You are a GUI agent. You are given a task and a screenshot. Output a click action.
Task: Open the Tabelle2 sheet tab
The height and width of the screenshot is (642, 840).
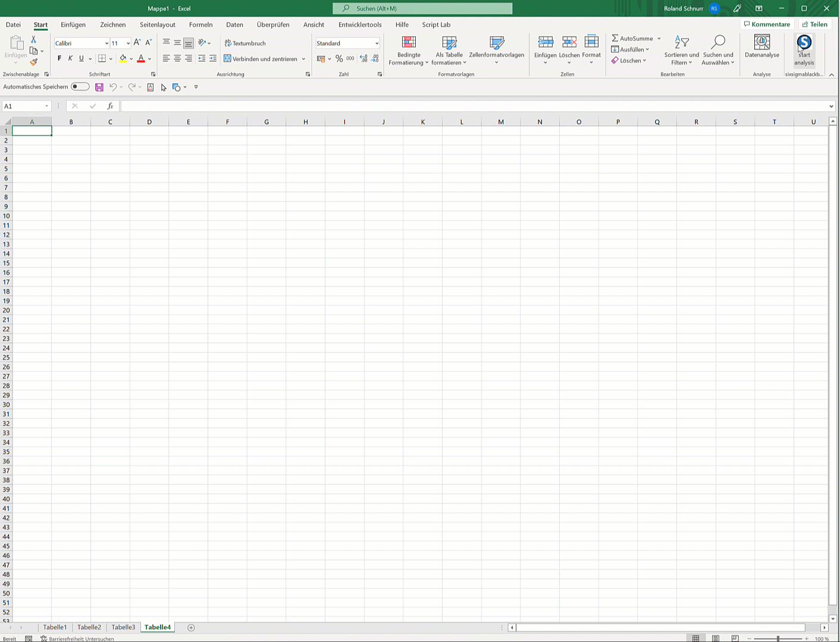pyautogui.click(x=89, y=627)
